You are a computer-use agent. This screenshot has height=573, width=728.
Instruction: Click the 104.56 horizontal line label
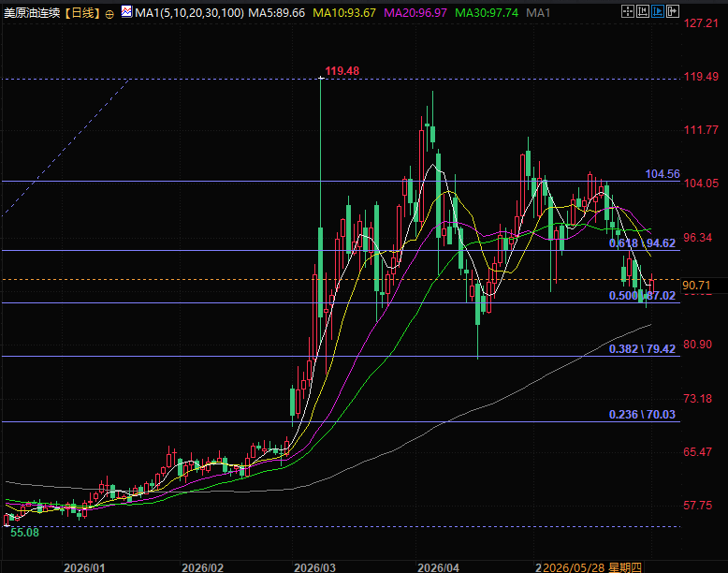click(662, 174)
